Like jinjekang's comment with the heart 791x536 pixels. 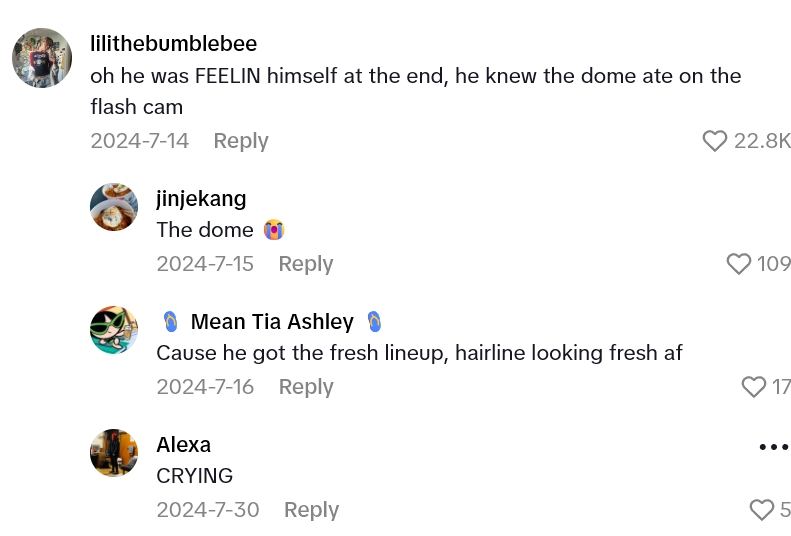coord(738,264)
